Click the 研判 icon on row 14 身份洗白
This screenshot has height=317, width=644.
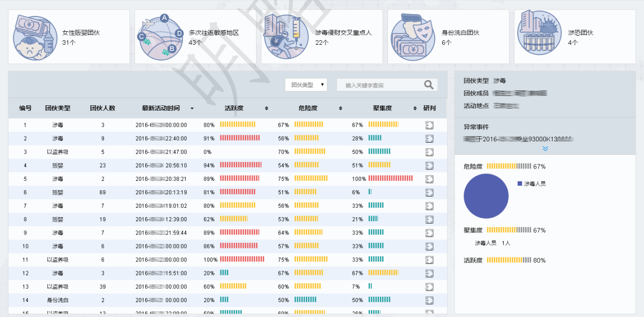click(x=429, y=300)
